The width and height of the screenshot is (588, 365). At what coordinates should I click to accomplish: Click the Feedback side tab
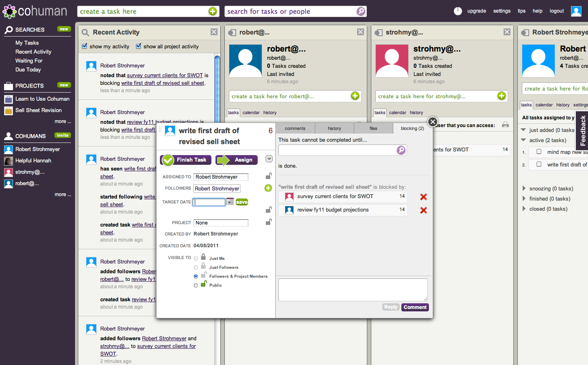coord(582,131)
